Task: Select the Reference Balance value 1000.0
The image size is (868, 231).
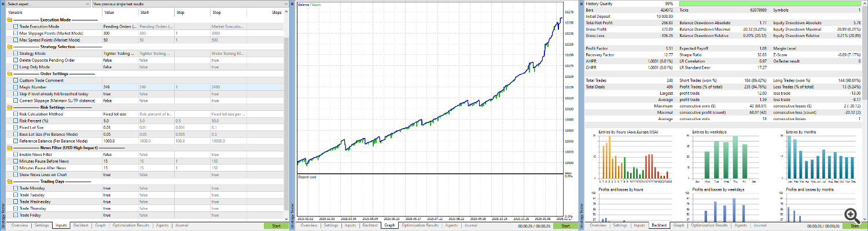Action: click(x=119, y=141)
